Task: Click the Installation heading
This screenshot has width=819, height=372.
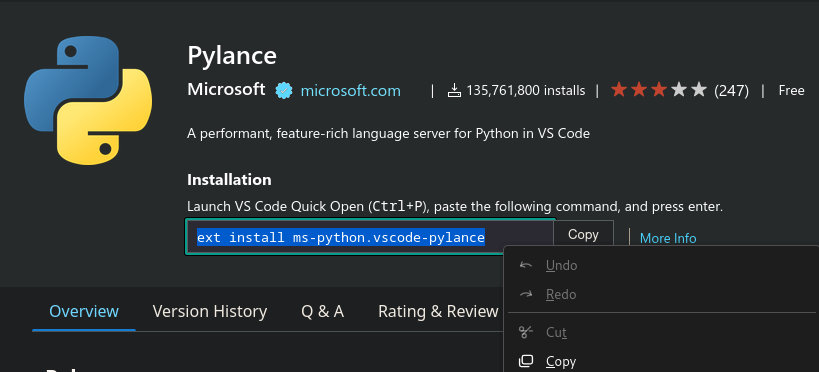Action: [x=229, y=180]
